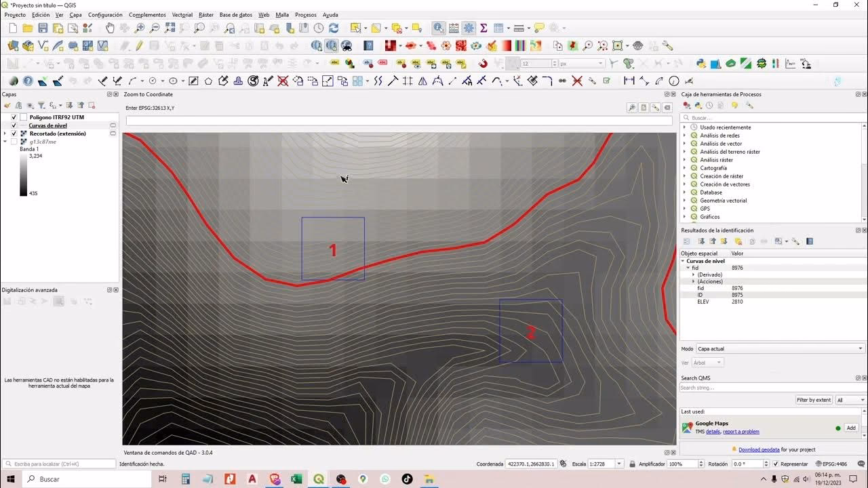This screenshot has width=868, height=488.
Task: Hide the Curvas de nivel layer
Action: coord(14,125)
